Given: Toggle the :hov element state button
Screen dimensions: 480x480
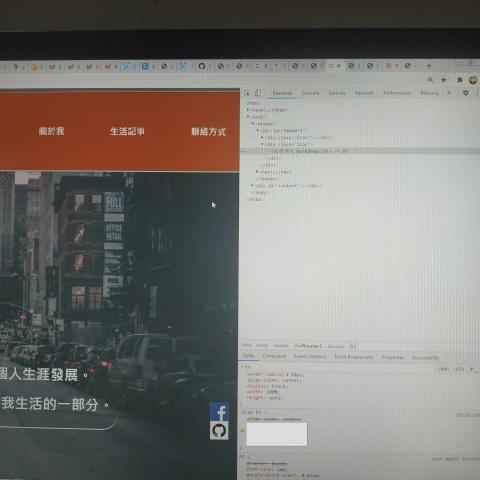Looking at the screenshot, I should coord(444,369).
